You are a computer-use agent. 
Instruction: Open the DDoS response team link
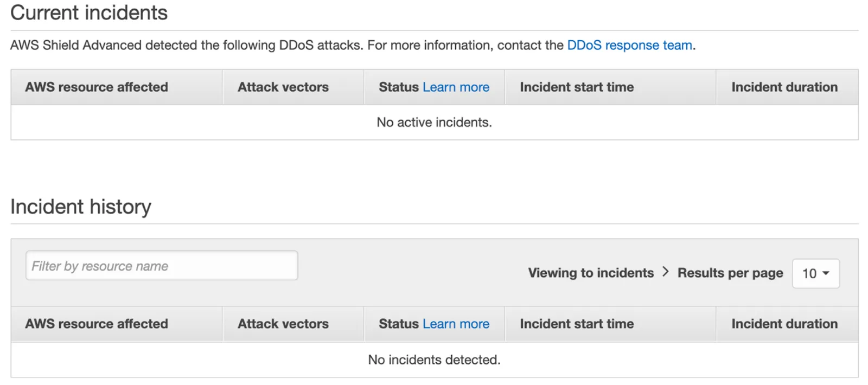tap(629, 46)
